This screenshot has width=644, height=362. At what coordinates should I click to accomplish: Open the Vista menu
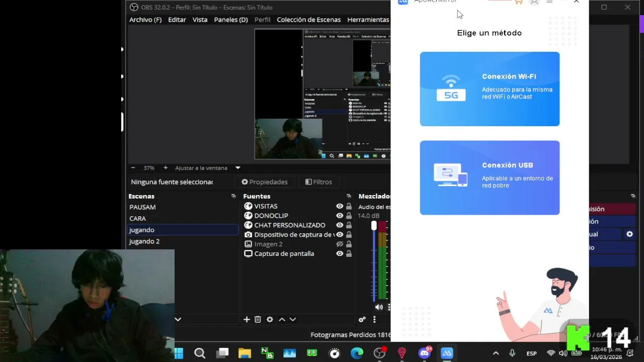point(200,20)
